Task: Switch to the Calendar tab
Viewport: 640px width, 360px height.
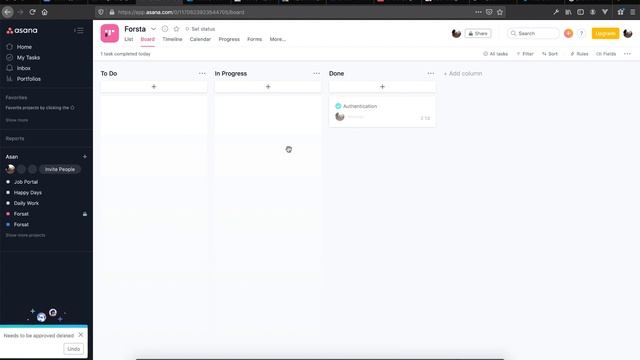Action: (200, 39)
